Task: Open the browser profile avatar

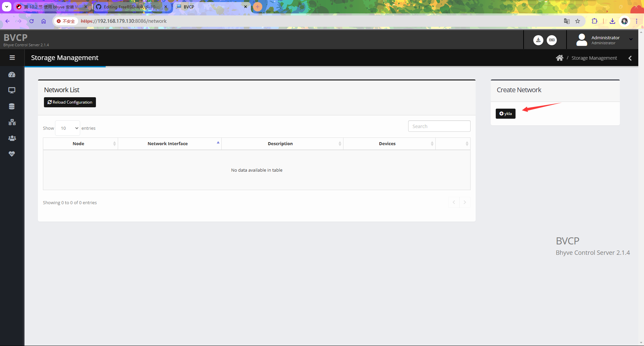Action: pos(625,21)
